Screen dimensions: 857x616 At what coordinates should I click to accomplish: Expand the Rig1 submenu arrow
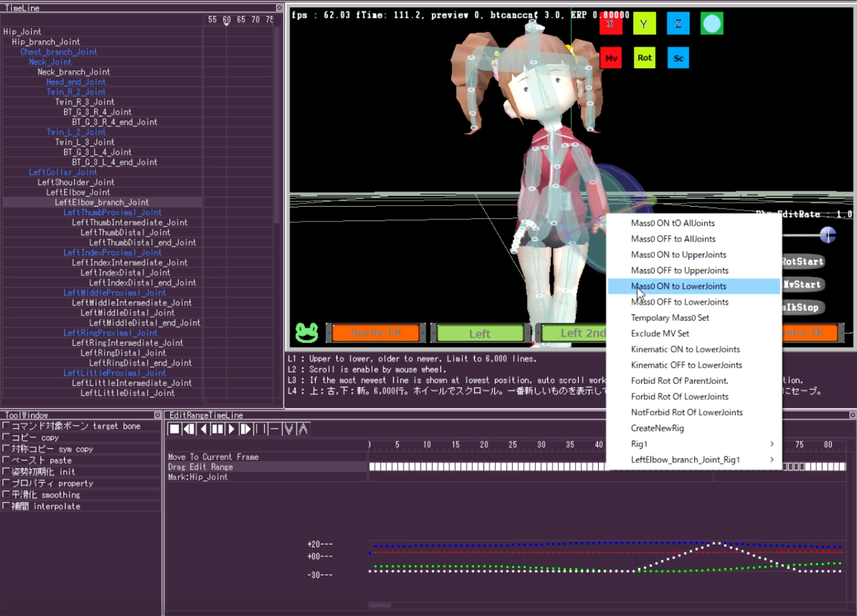772,444
